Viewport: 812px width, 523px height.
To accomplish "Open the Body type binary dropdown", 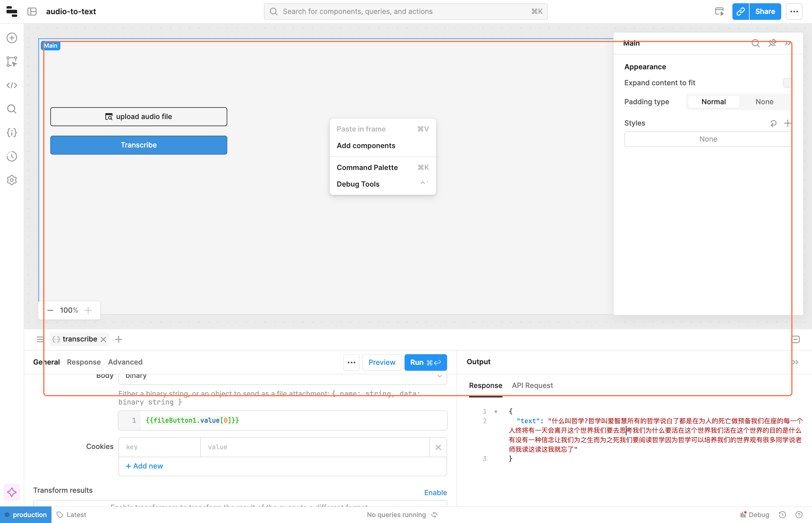I will pos(282,376).
